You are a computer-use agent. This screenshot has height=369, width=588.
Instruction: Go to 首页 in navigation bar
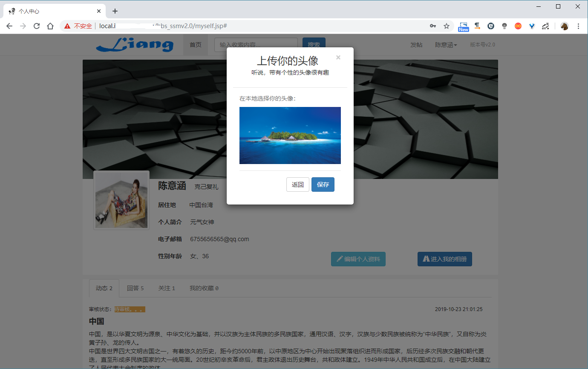coord(196,45)
